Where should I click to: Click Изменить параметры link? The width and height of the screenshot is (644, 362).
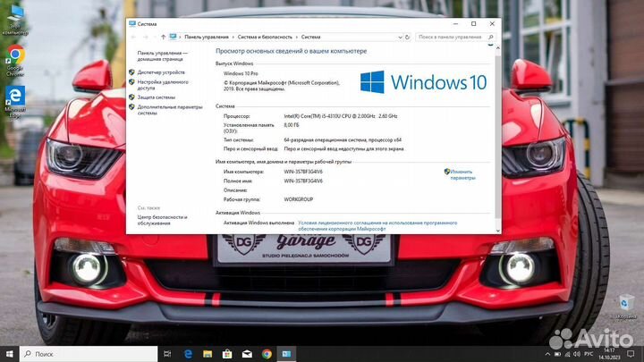tap(462, 175)
